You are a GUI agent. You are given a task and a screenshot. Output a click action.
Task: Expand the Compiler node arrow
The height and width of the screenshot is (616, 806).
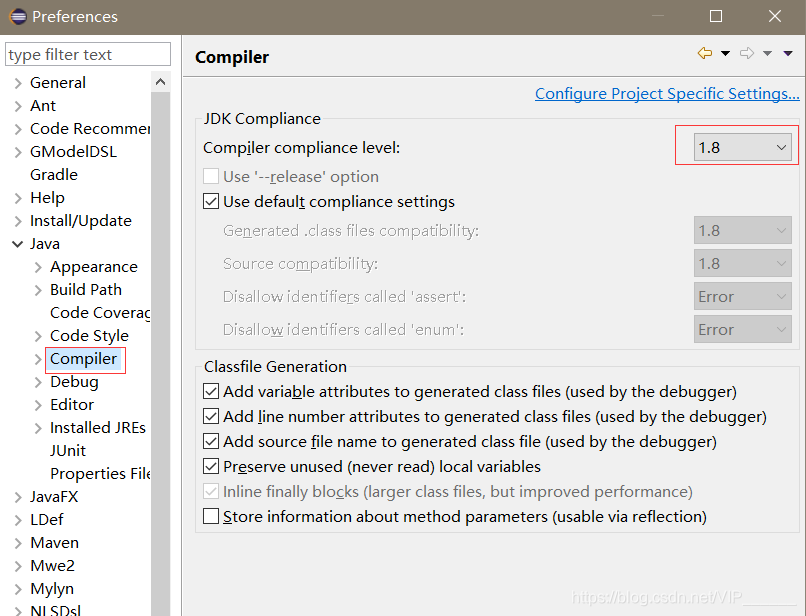[38, 359]
